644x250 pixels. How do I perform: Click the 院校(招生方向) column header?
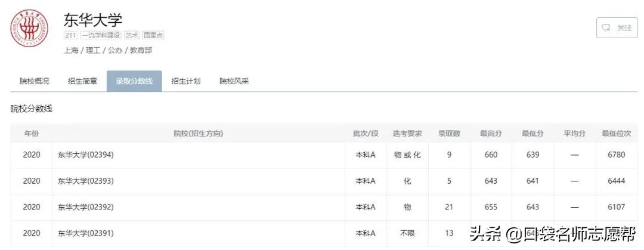tap(199, 134)
